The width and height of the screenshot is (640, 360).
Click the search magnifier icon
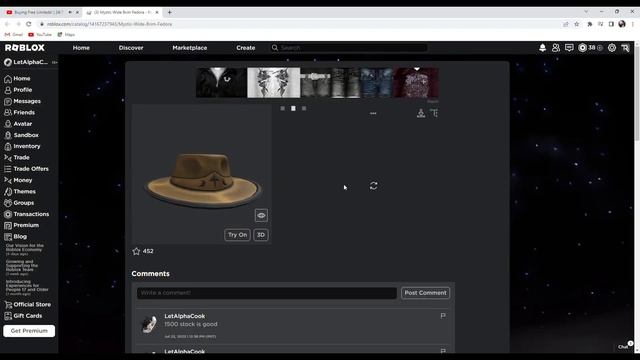coord(275,48)
